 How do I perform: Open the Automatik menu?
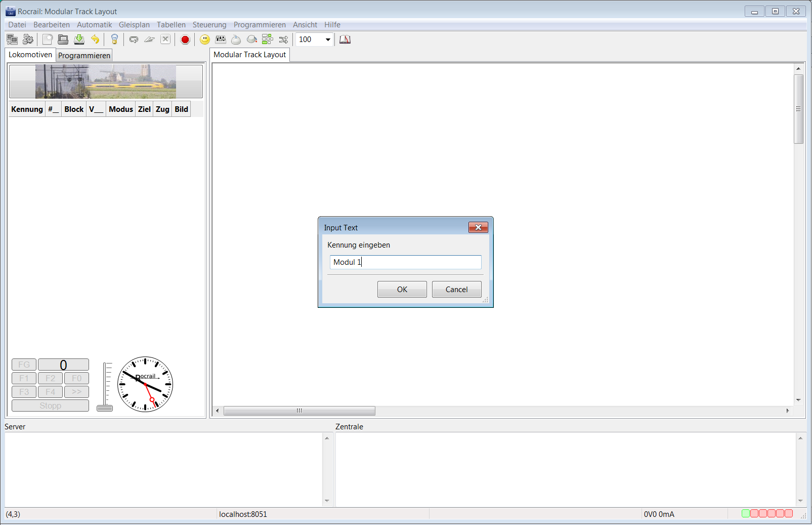[94, 25]
